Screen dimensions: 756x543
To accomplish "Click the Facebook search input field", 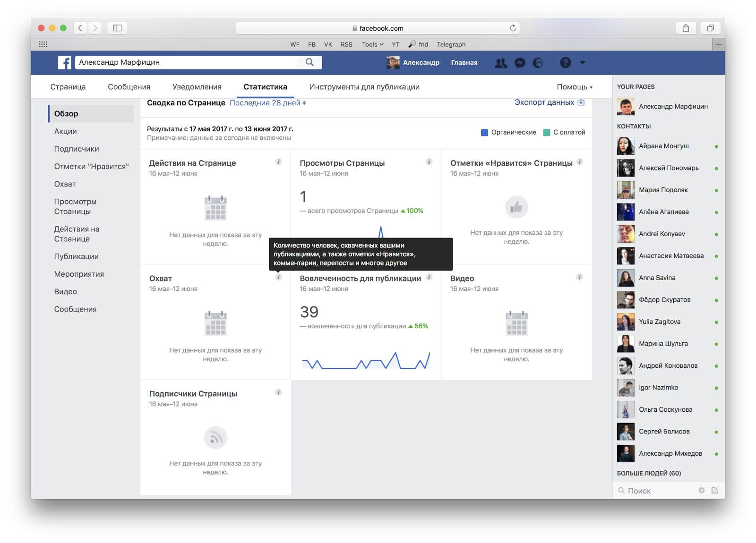I will pos(187,62).
